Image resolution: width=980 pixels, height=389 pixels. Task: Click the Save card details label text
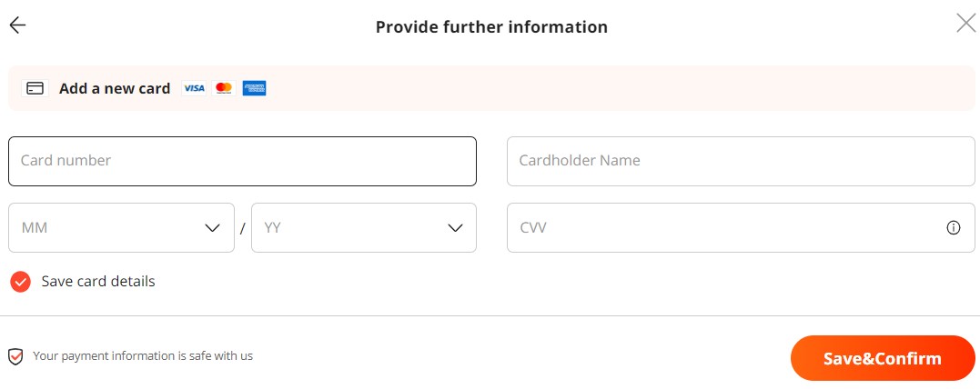(x=98, y=282)
